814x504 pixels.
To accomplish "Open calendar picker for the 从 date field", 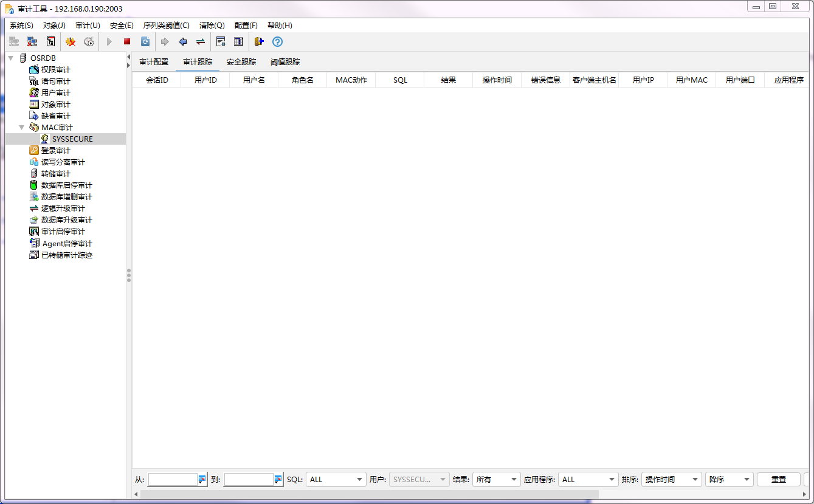I will [x=202, y=480].
